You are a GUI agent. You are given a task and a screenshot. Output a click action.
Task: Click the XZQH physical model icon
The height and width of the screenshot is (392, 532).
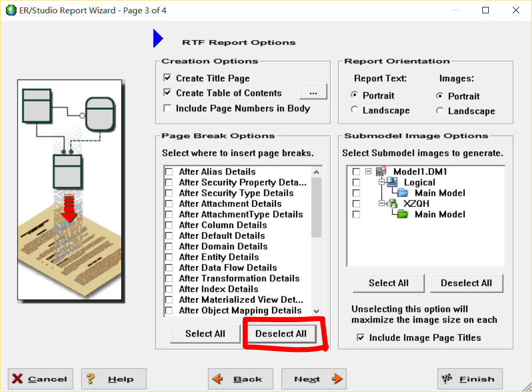click(x=392, y=204)
